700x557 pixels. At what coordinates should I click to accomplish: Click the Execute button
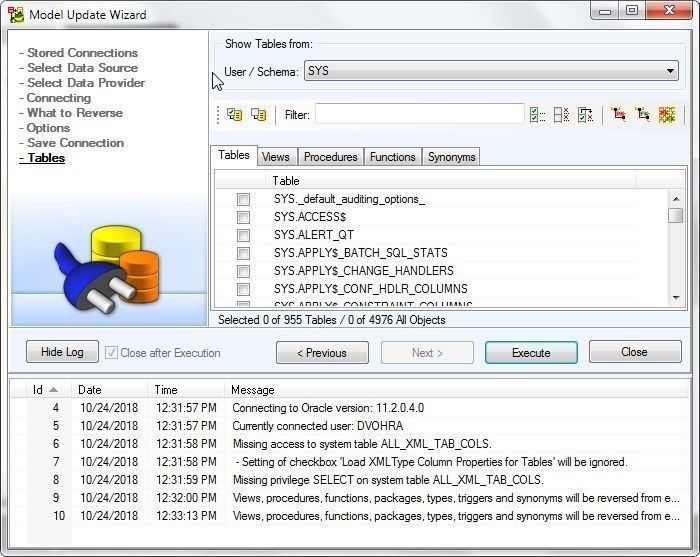[531, 353]
